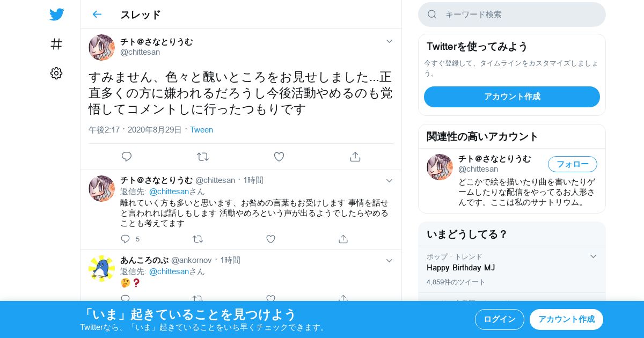
Task: Click the アカウント作成 button in the sidebar card
Action: pos(512,97)
